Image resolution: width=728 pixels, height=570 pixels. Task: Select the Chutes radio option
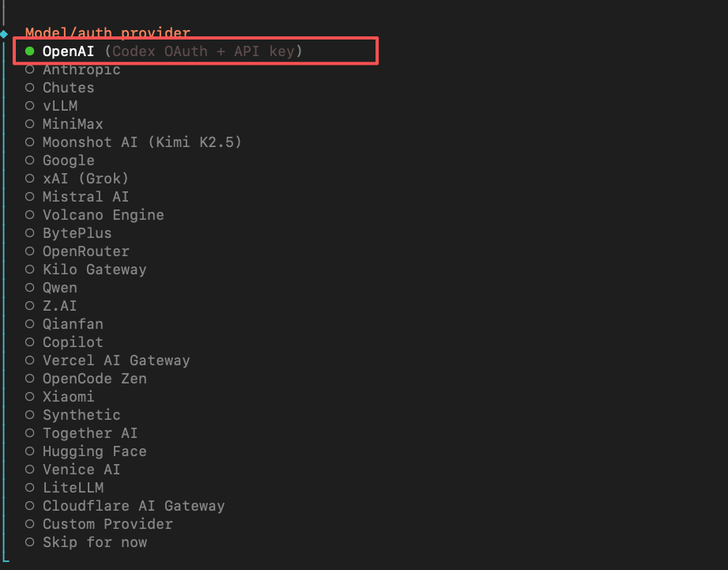pyautogui.click(x=68, y=88)
